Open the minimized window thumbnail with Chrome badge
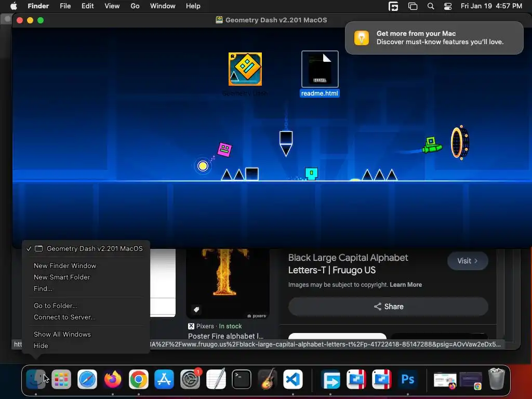Screen dimensions: 532x399 coord(471,380)
